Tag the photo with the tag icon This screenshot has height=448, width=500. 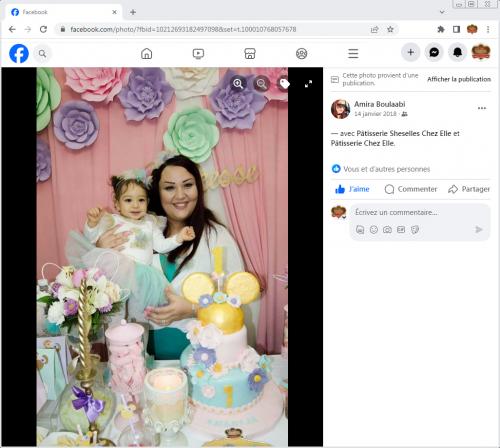284,84
